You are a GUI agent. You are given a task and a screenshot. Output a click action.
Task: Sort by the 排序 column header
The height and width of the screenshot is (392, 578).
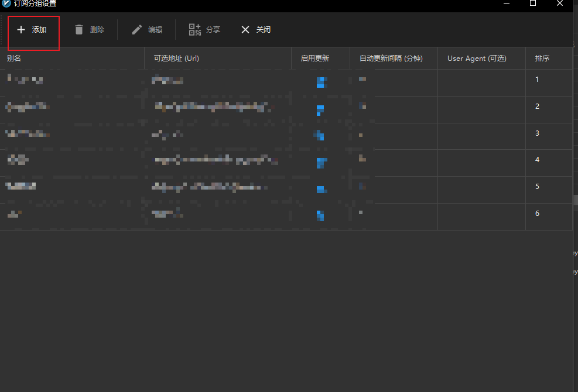(x=542, y=59)
